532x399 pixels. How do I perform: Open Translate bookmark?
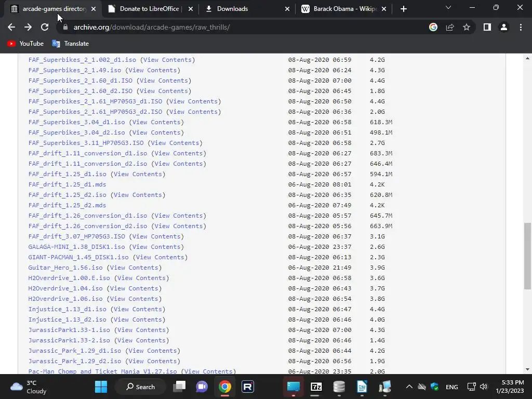[x=71, y=44]
